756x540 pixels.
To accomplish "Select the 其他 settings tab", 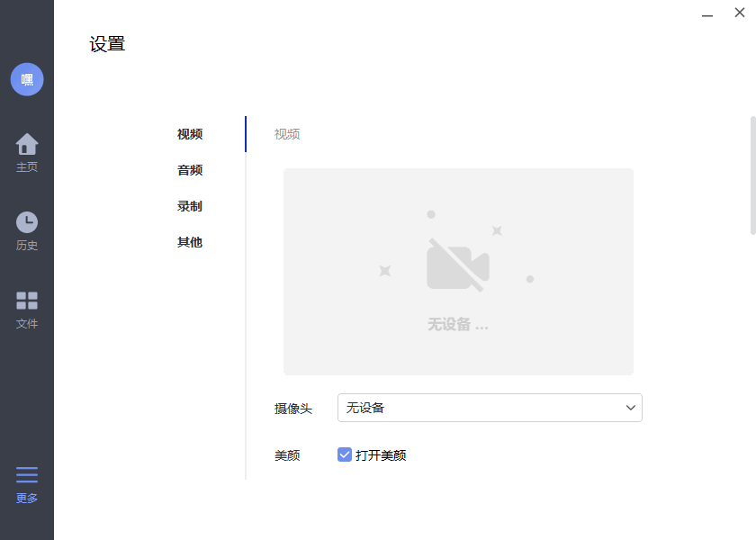I will 190,242.
